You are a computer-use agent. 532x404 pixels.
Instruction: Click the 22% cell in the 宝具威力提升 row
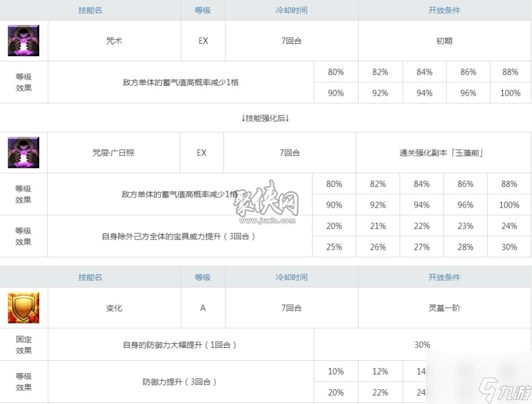(421, 226)
